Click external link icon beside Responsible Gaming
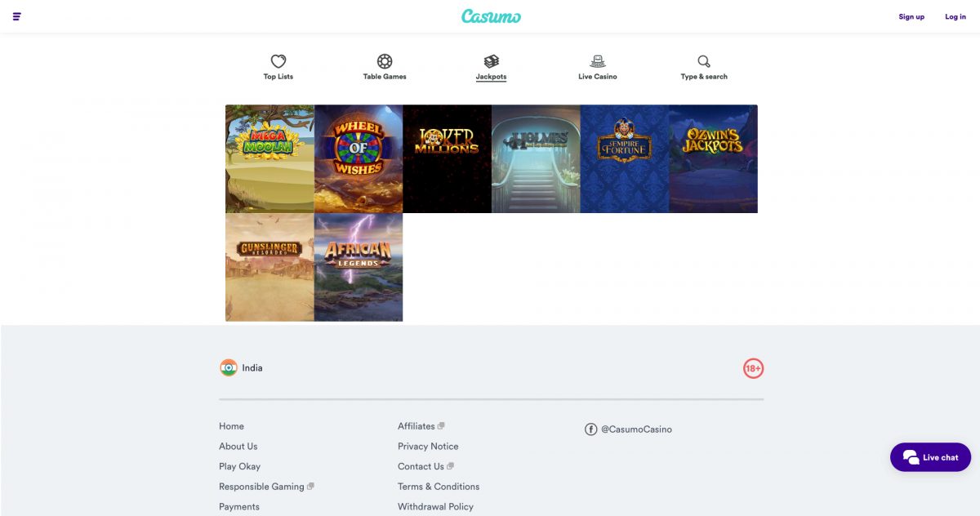 click(310, 487)
